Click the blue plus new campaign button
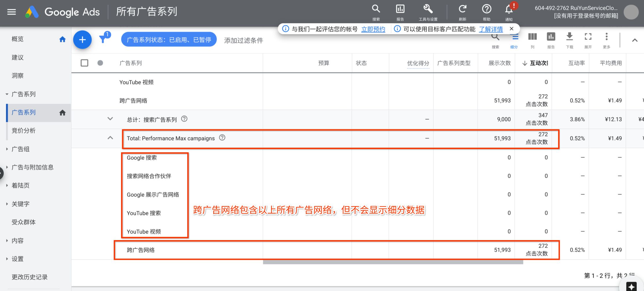This screenshot has width=644, height=291. 82,40
